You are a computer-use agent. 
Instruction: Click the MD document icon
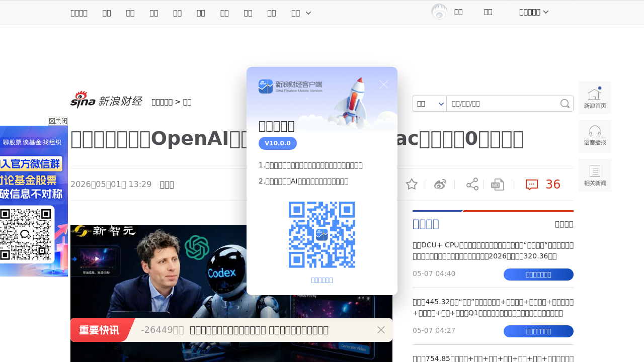(x=498, y=185)
